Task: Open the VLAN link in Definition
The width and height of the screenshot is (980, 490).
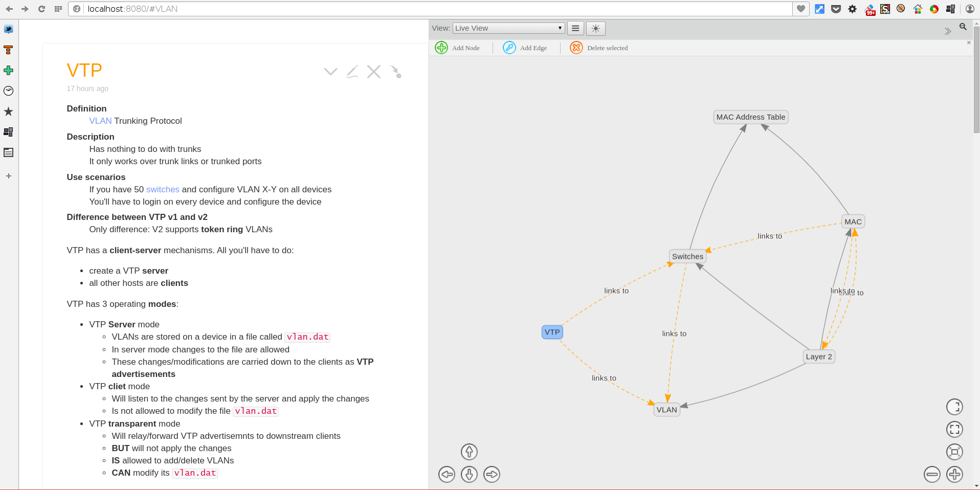Action: click(100, 121)
